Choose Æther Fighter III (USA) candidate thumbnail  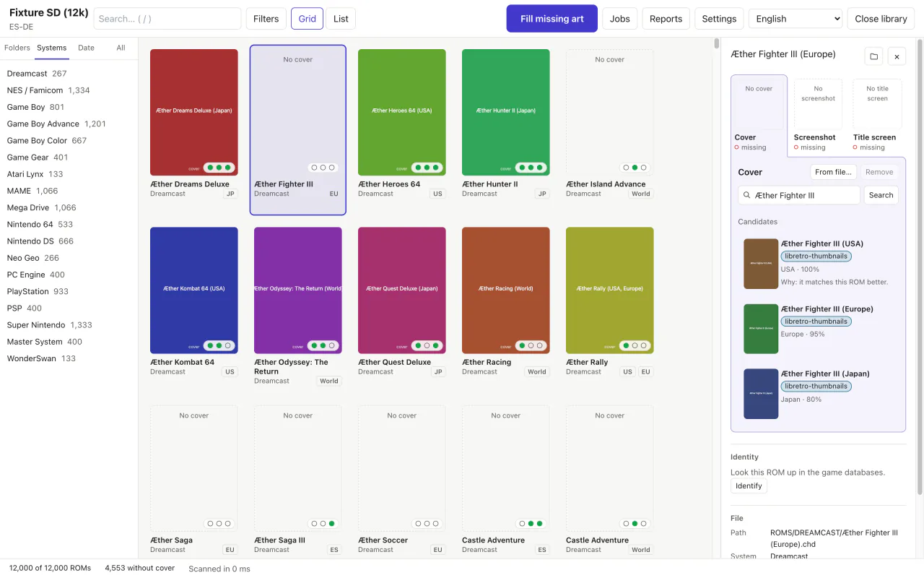pos(761,264)
